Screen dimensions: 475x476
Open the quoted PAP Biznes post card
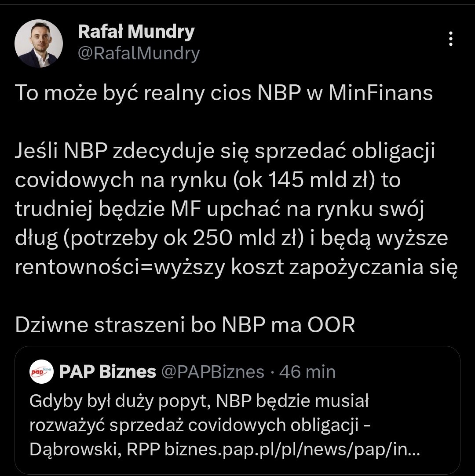click(237, 410)
